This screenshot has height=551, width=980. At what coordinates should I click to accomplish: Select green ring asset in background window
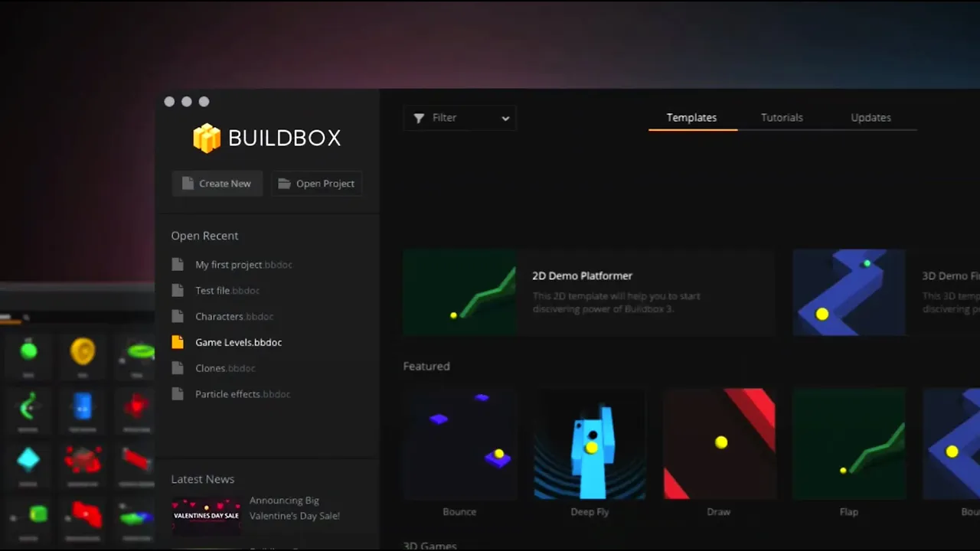pos(141,351)
